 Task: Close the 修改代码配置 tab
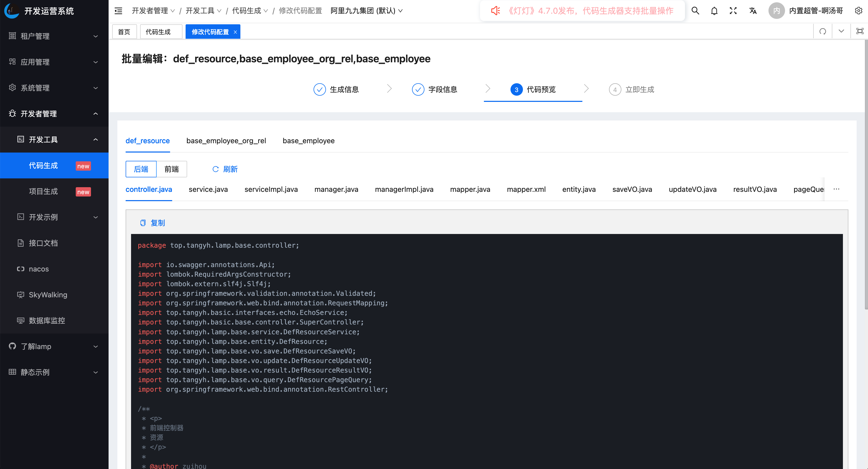[235, 32]
